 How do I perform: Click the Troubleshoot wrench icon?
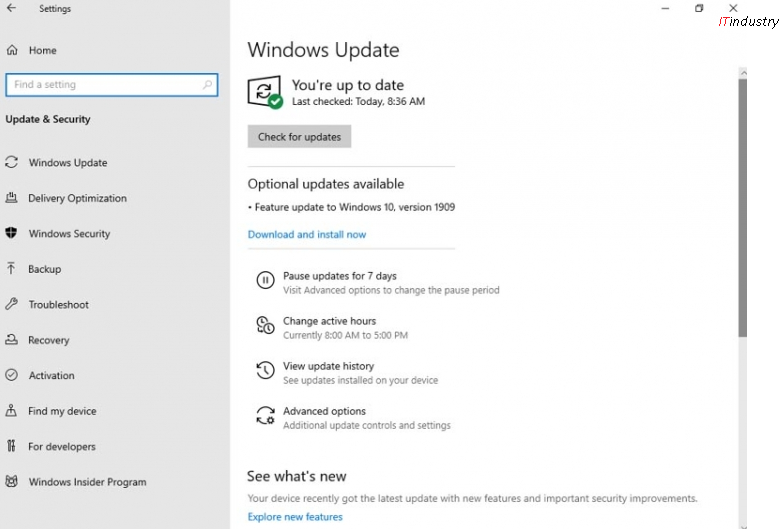(x=11, y=304)
